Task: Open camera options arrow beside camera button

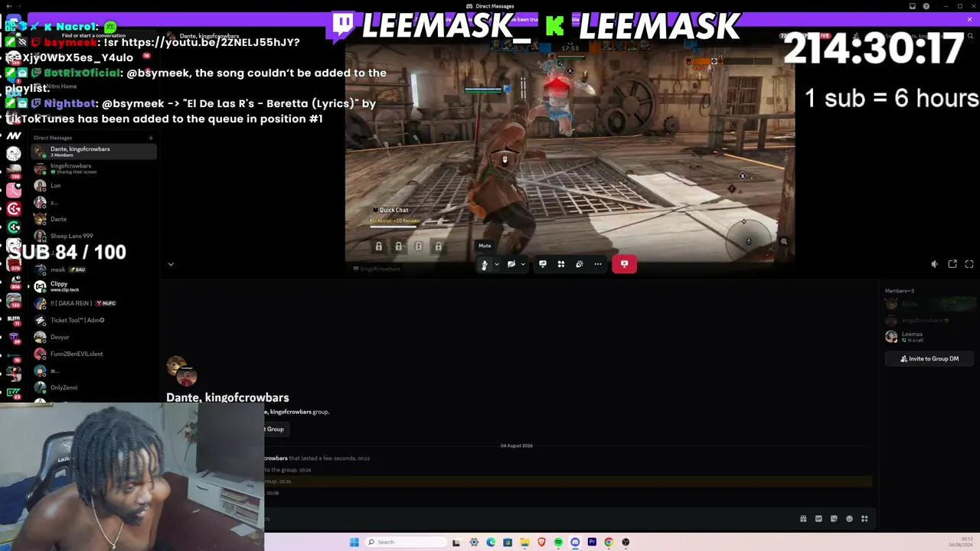Action: [523, 264]
